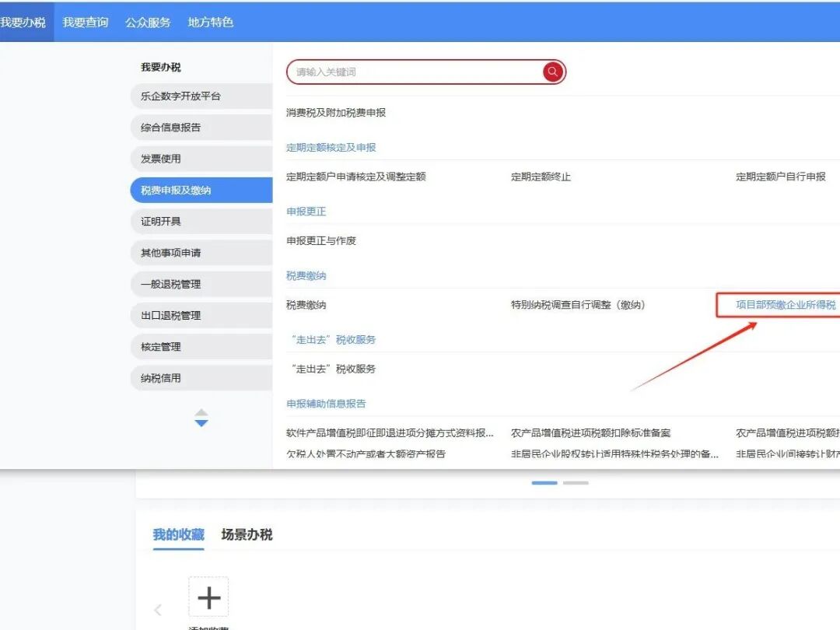The width and height of the screenshot is (840, 630).
Task: Click the red search magnifier icon
Action: coord(553,72)
